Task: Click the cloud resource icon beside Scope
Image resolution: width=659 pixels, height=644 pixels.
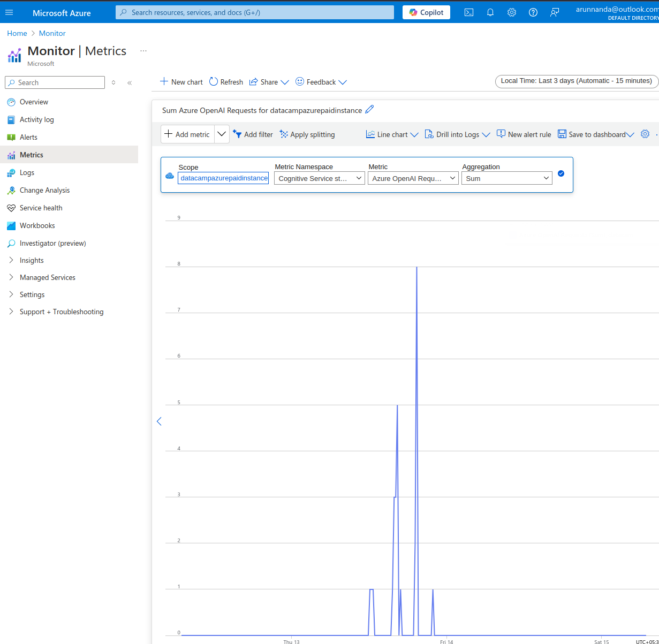Action: (170, 176)
